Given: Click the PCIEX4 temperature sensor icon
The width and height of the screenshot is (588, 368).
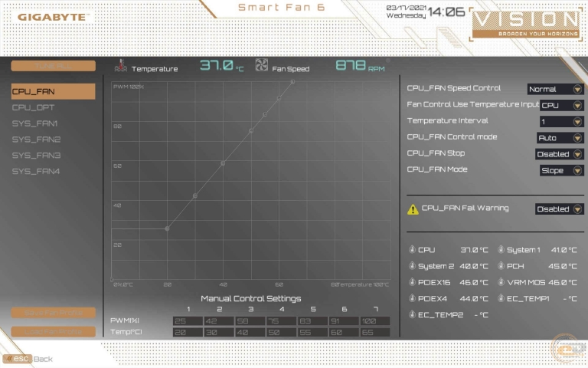Looking at the screenshot, I should coord(412,298).
